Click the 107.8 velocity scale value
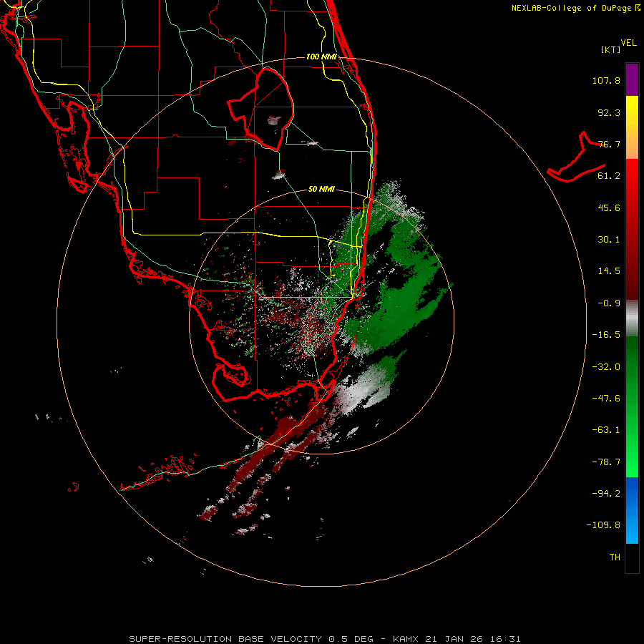The height and width of the screenshot is (644, 644). [x=606, y=80]
